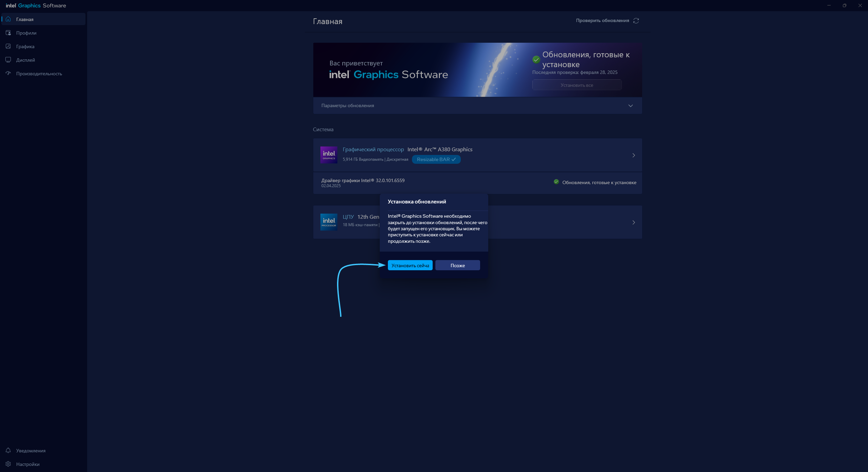Screen dimensions: 868x472
Task: Open Настройки in the sidebar
Action: [43, 464]
